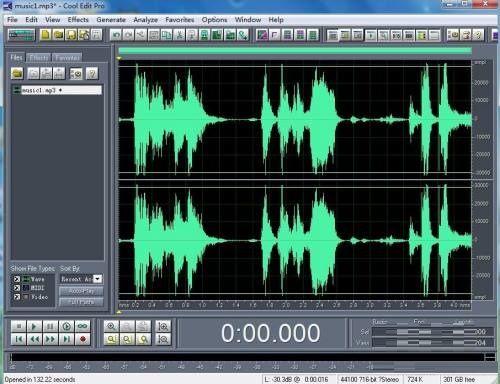
Task: Toggle the Play Looped infinity button
Action: pos(83,326)
